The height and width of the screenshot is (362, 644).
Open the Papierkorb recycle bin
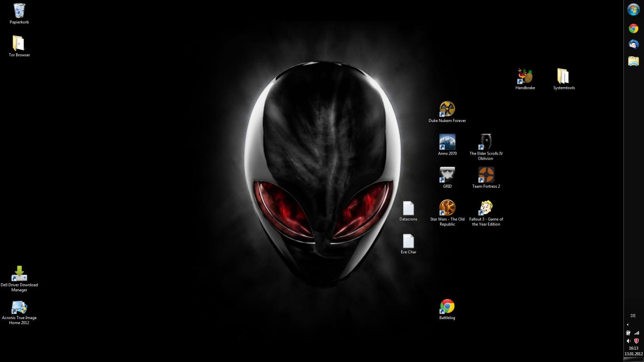pos(19,11)
